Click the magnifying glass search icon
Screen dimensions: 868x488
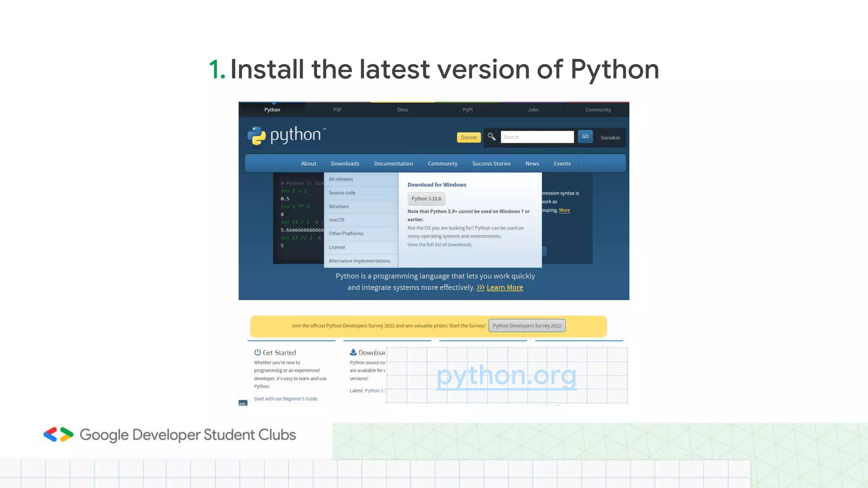coord(492,137)
